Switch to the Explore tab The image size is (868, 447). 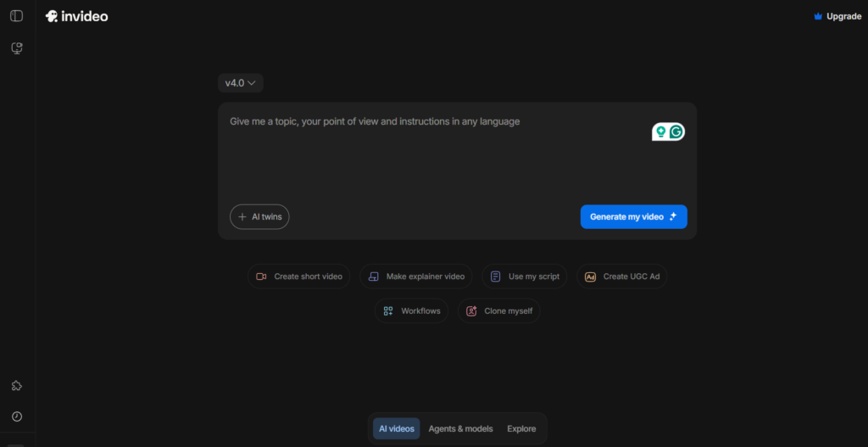point(521,428)
